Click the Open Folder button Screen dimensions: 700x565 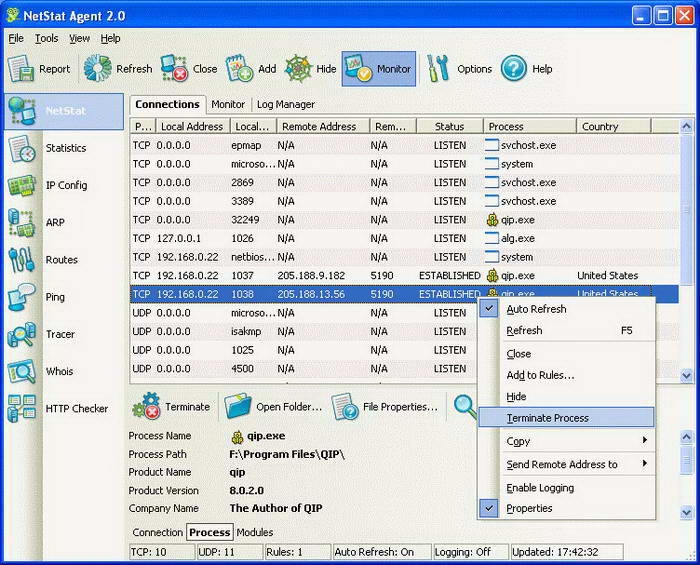click(x=274, y=407)
